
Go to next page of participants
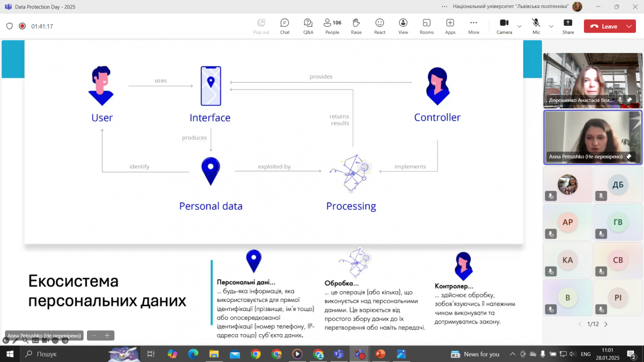coord(606,324)
